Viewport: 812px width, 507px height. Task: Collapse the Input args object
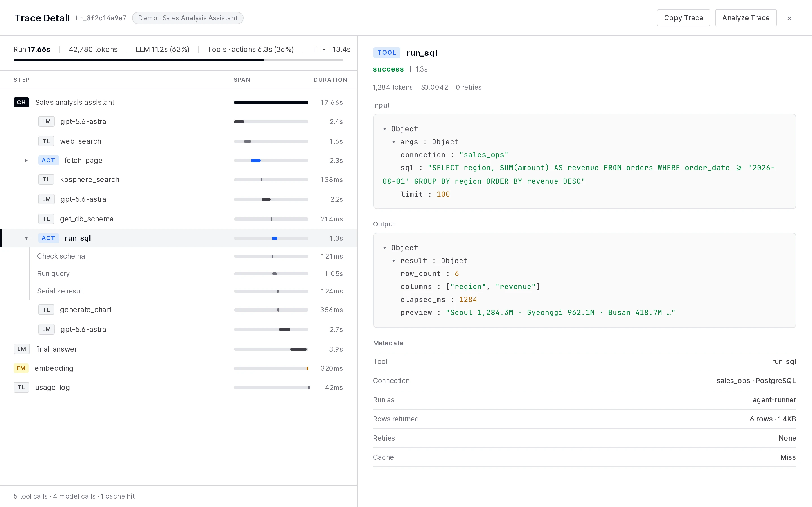click(x=394, y=142)
